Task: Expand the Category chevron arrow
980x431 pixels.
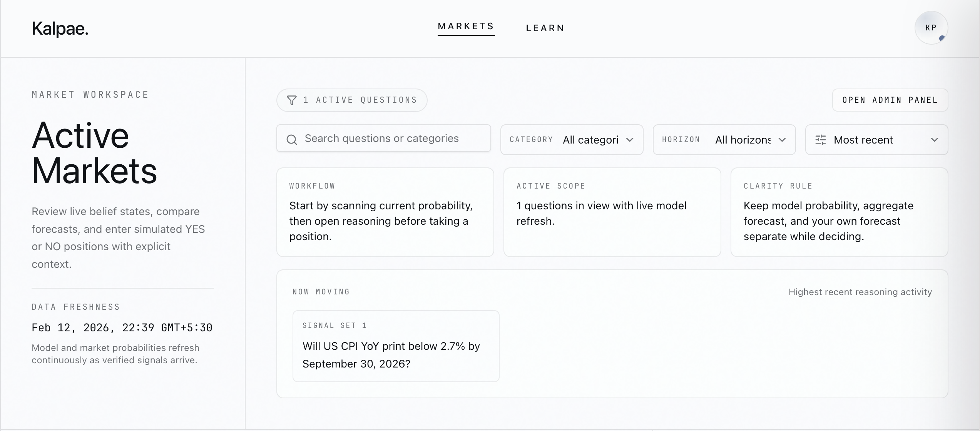Action: (630, 140)
